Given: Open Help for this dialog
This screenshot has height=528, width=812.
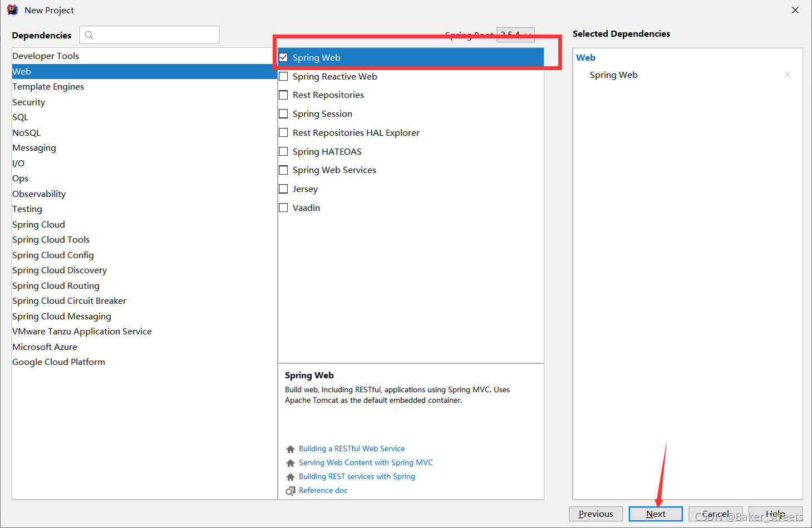Looking at the screenshot, I should (x=775, y=514).
